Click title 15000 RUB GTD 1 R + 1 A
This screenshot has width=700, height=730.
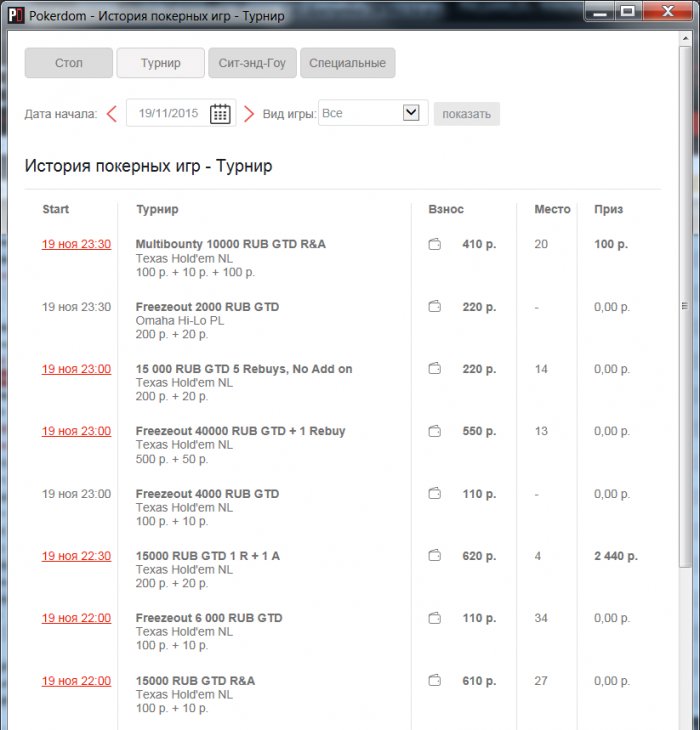tap(208, 556)
